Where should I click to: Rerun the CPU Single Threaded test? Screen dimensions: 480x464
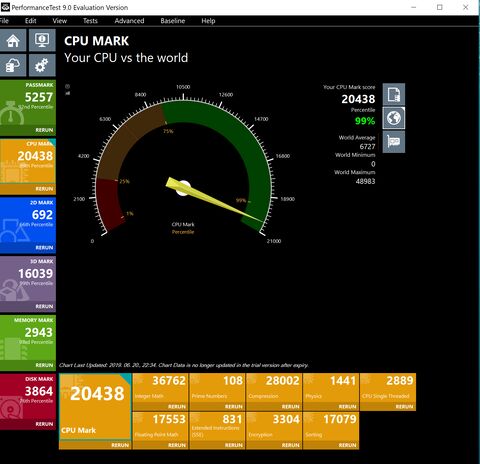coord(404,407)
